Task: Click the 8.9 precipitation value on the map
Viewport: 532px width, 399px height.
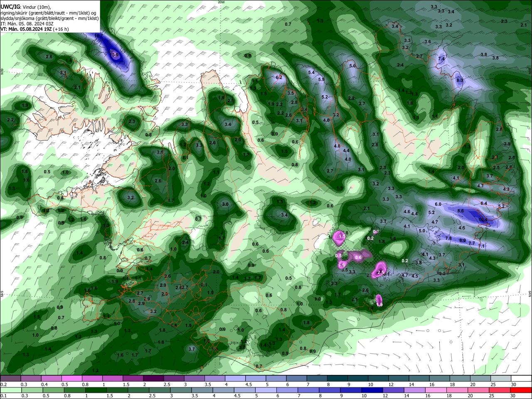Action: pyautogui.click(x=463, y=240)
